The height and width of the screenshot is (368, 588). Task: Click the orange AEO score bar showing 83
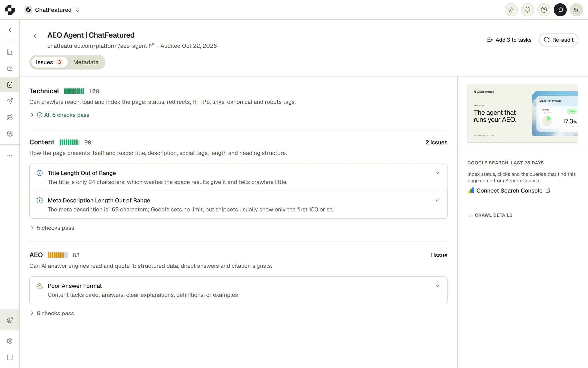pyautogui.click(x=58, y=255)
